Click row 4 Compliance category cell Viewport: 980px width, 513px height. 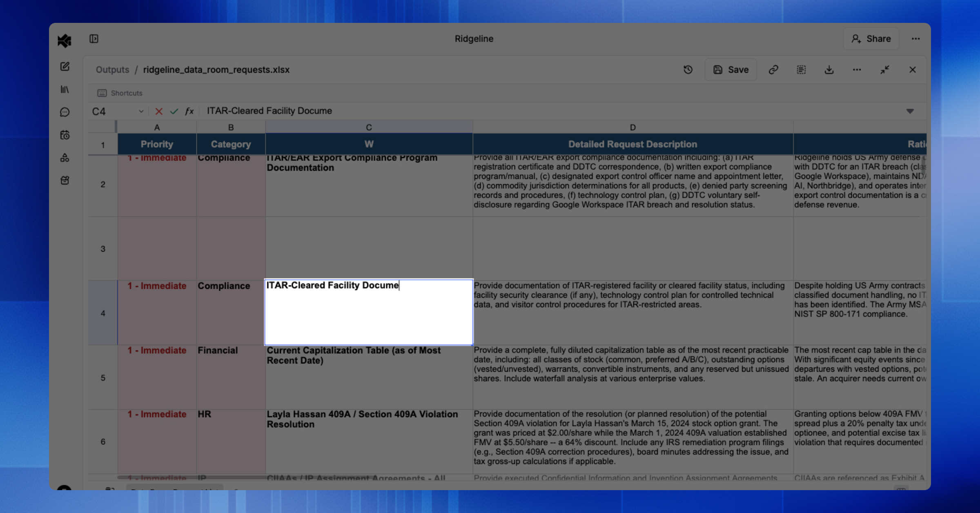pyautogui.click(x=231, y=313)
